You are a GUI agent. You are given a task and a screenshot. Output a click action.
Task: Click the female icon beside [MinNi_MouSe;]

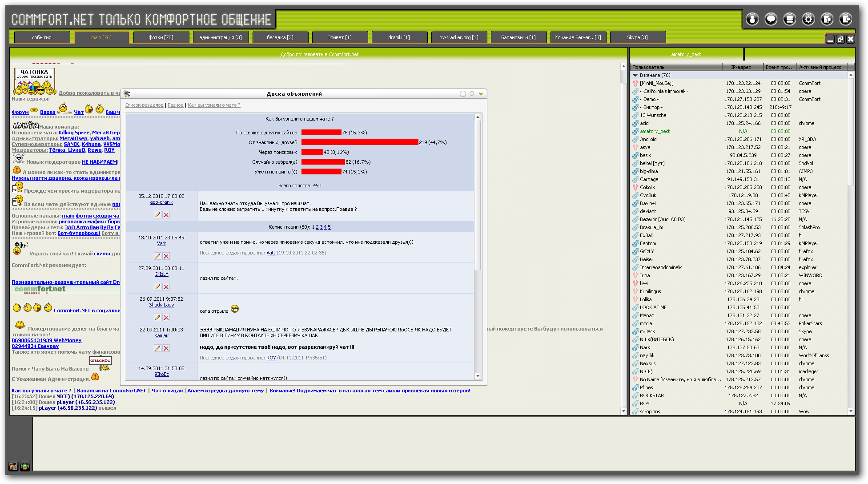tap(635, 83)
